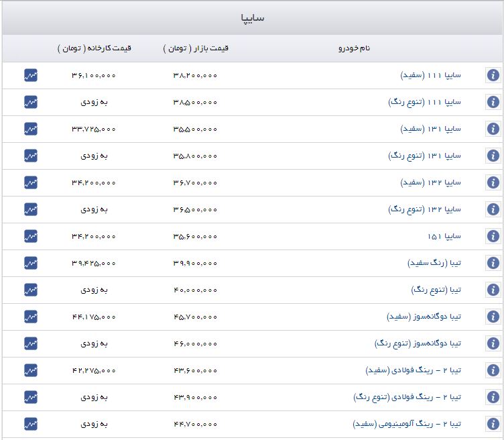Image resolution: width=504 pixels, height=440 pixels.
Task: Show price chart for تیبا ۲ رینگ فولادی (سفید)
Action: tap(31, 370)
